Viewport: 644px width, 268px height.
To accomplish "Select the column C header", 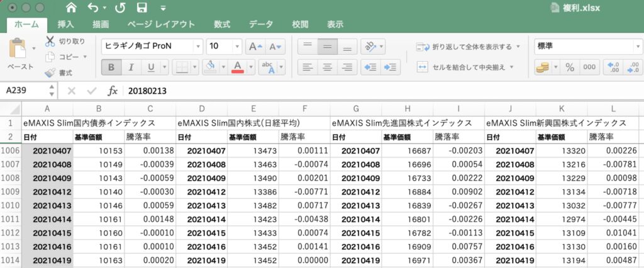I will point(150,109).
